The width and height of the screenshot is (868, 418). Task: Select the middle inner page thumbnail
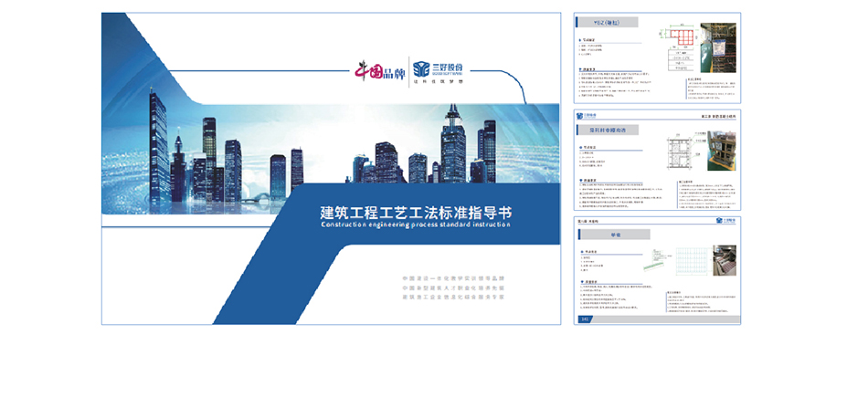[x=657, y=161]
